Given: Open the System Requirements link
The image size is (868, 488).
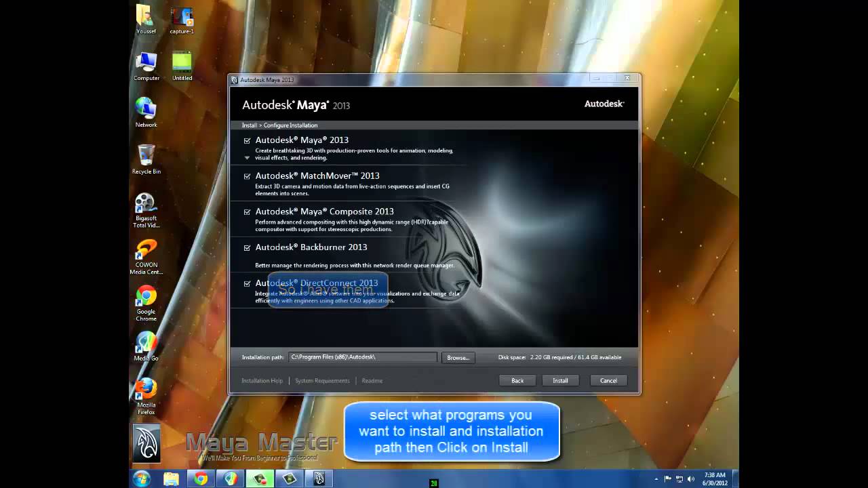Looking at the screenshot, I should tap(322, 381).
